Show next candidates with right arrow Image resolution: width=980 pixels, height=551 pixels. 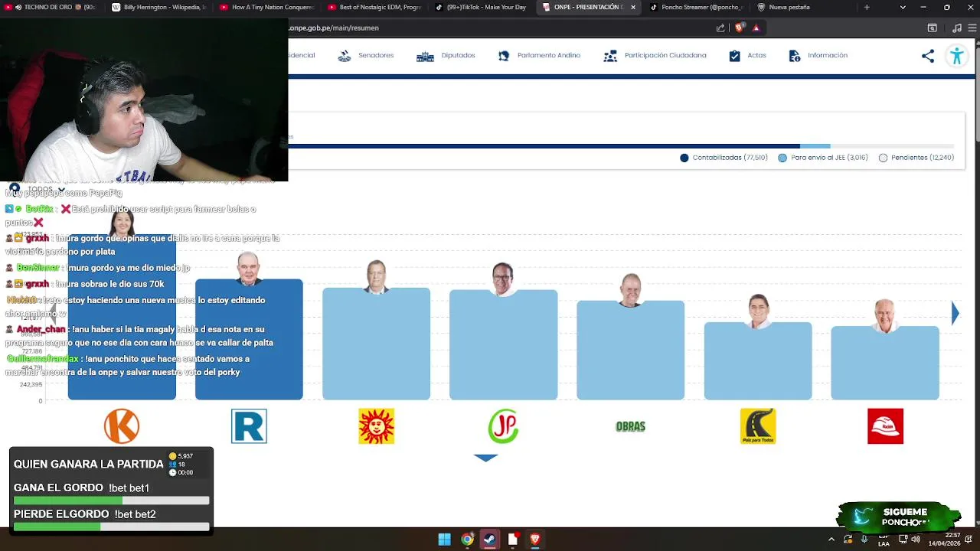tap(955, 313)
